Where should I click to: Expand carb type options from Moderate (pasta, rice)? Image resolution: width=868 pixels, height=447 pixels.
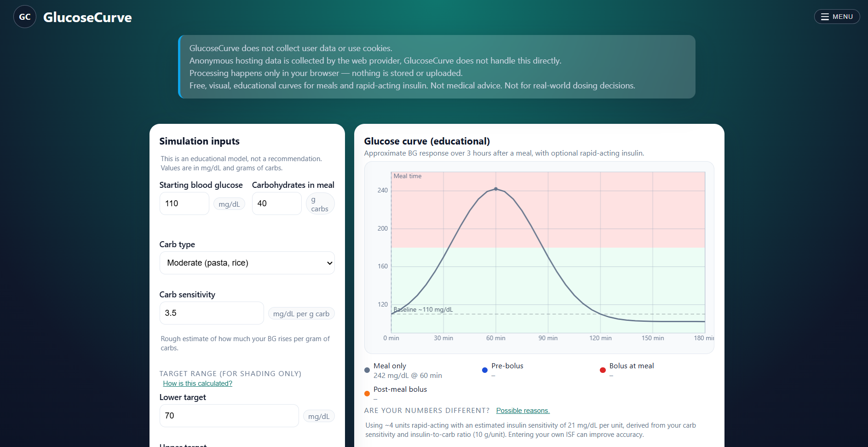(247, 263)
